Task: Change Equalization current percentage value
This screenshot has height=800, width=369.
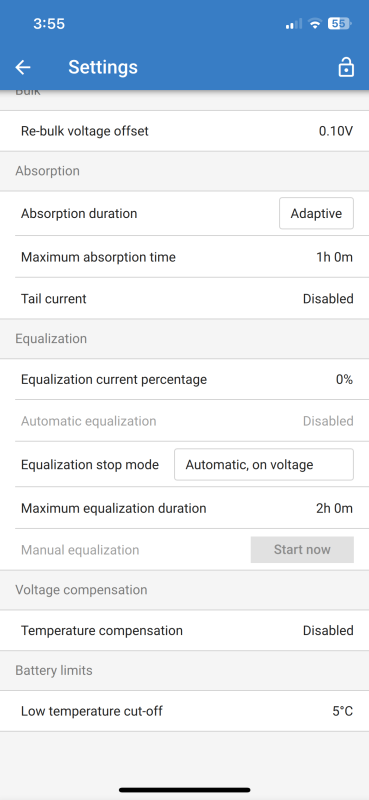Action: tap(184, 380)
